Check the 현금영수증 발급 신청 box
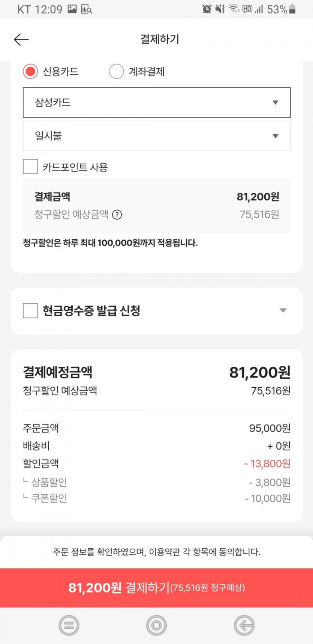The width and height of the screenshot is (313, 644). [x=30, y=311]
